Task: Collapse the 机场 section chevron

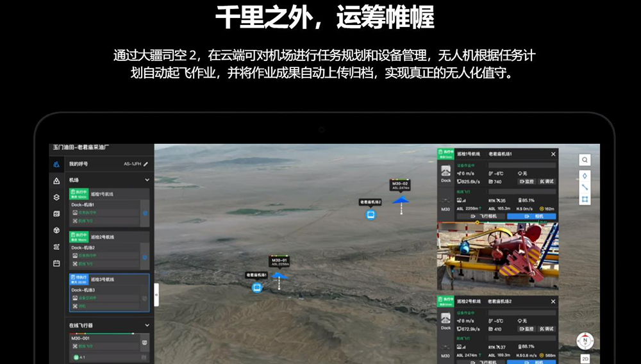Action: [x=147, y=179]
